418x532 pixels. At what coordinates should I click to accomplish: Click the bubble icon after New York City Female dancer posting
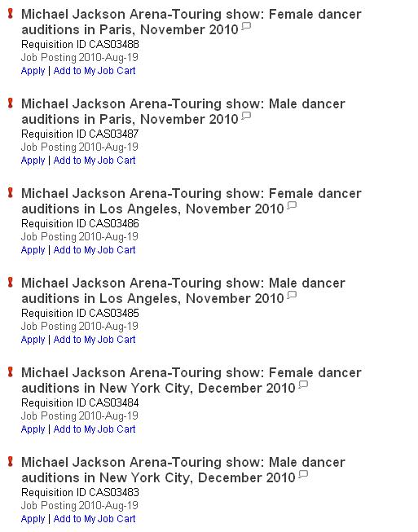coord(303,385)
